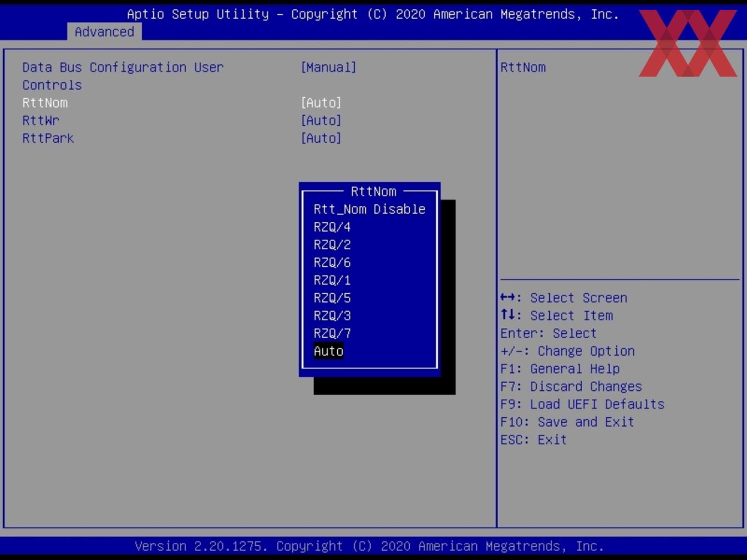The height and width of the screenshot is (560, 747).
Task: Choose RZQ/5 in the RttNom list
Action: pyautogui.click(x=332, y=298)
